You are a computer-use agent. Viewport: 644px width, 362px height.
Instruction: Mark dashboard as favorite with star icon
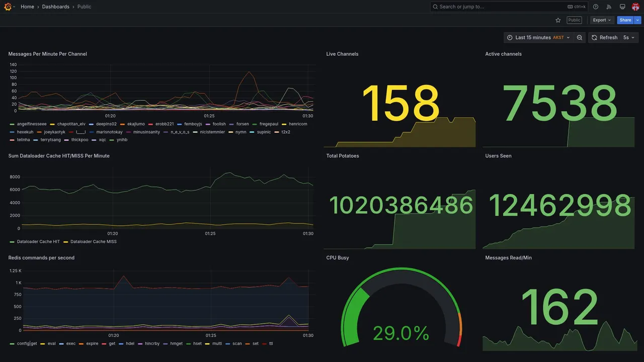558,20
